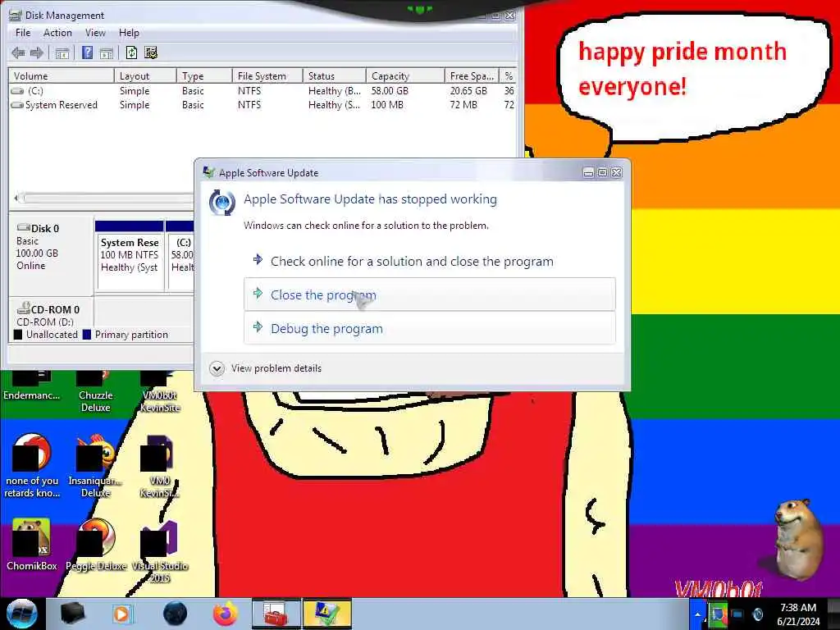Open the Visual Studio 2015 desktop shortcut
The width and height of the screenshot is (840, 630).
tap(160, 552)
